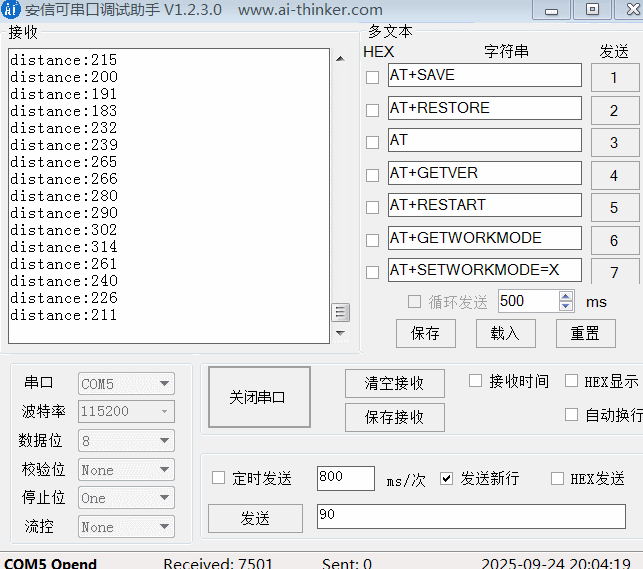Enable the 循环发送 loop send checkbox
Image resolution: width=643 pixels, height=569 pixels.
(414, 302)
